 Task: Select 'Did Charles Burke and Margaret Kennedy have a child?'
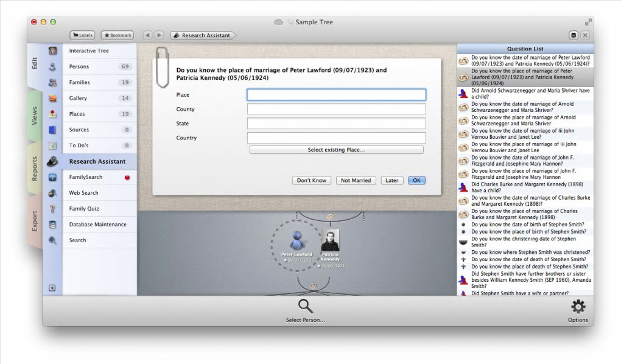point(525,187)
